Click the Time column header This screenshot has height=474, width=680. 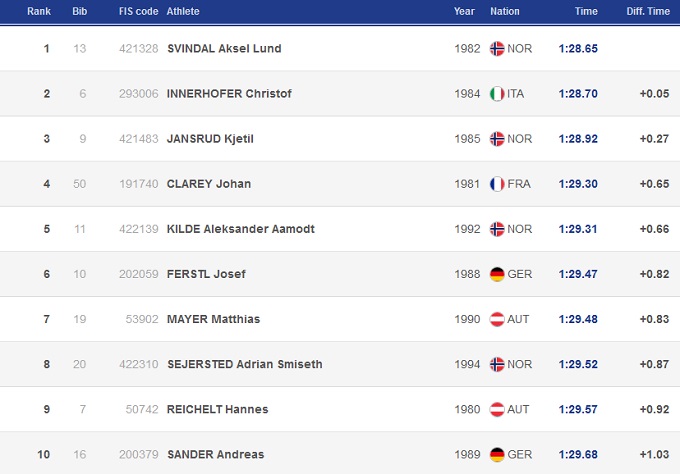(x=586, y=12)
